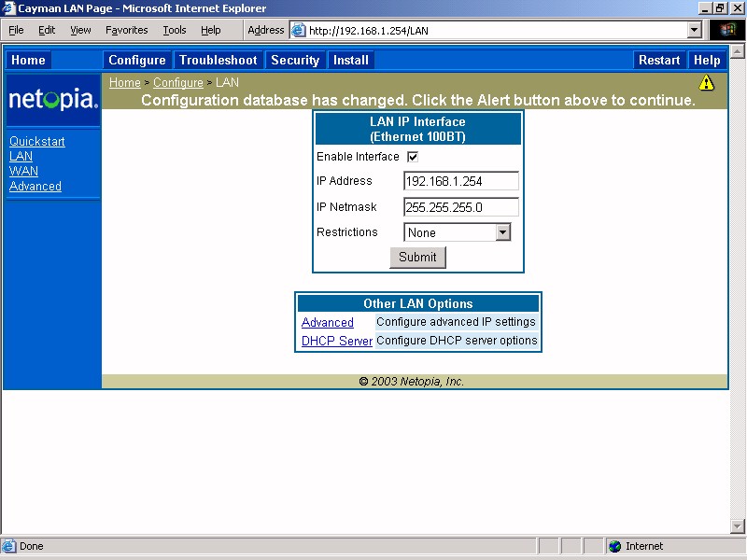Open the Edit menu

click(x=47, y=31)
